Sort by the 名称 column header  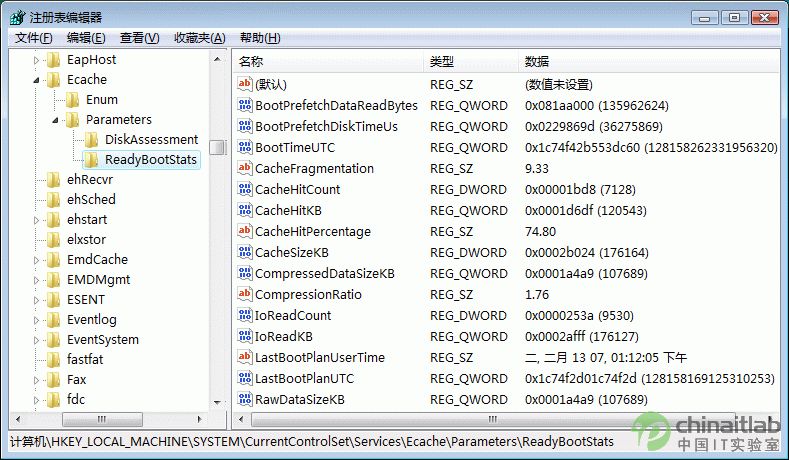327,61
